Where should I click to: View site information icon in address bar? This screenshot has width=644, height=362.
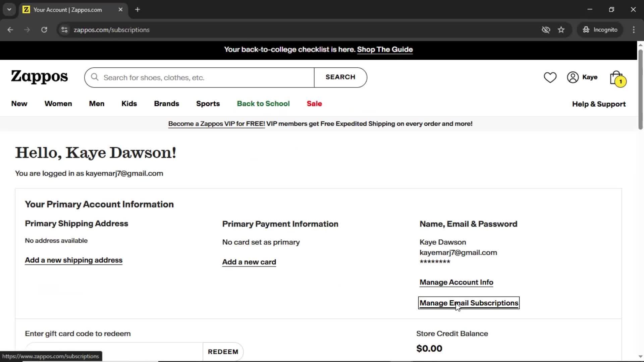64,30
